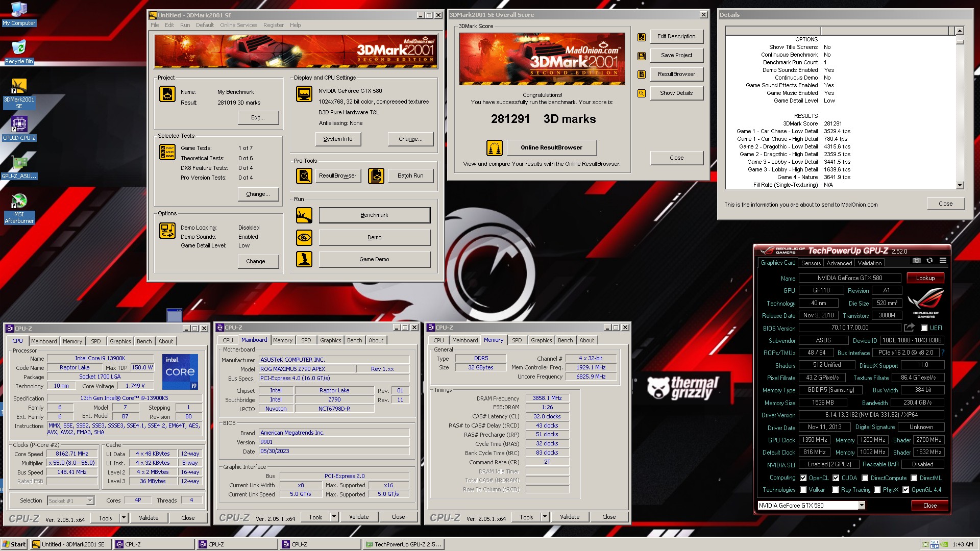Click the Project icon in 3DMark2001
The image size is (980, 551).
[167, 94]
